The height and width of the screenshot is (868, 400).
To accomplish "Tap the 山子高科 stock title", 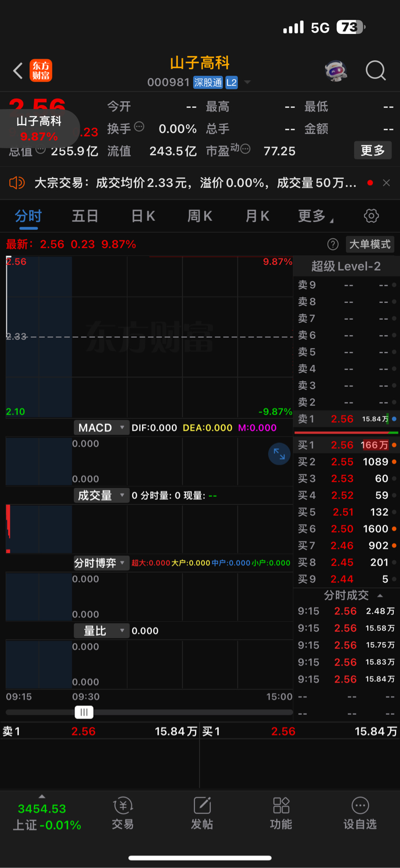I will click(200, 63).
